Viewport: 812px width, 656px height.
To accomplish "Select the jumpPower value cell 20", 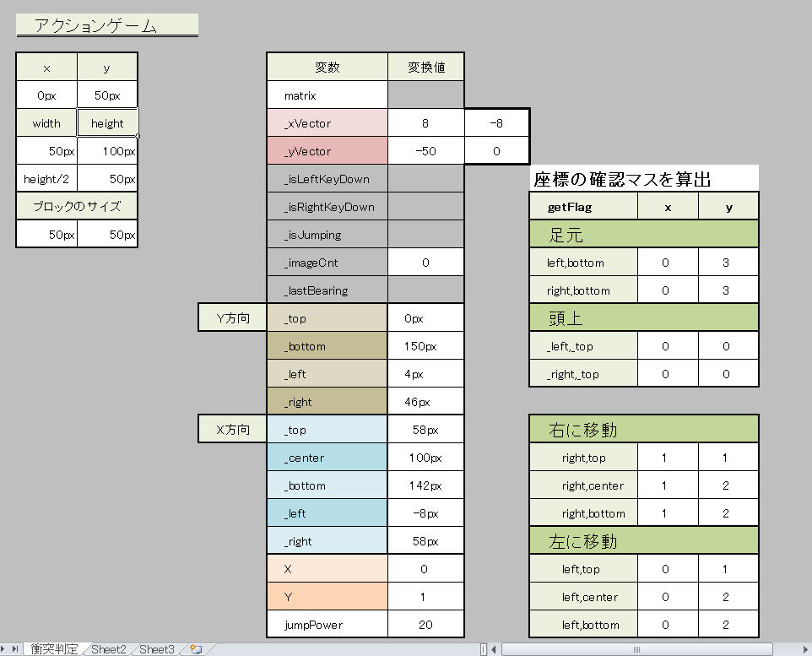I will [425, 625].
